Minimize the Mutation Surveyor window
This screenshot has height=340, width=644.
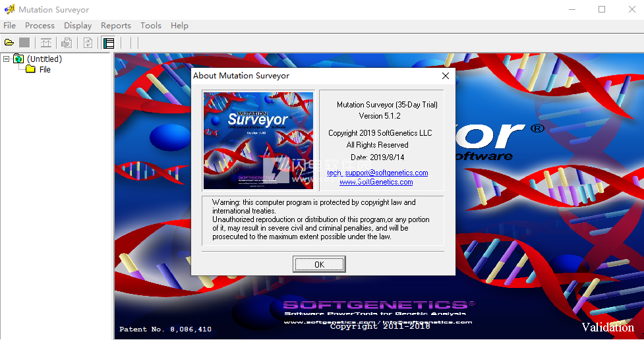[x=571, y=9]
